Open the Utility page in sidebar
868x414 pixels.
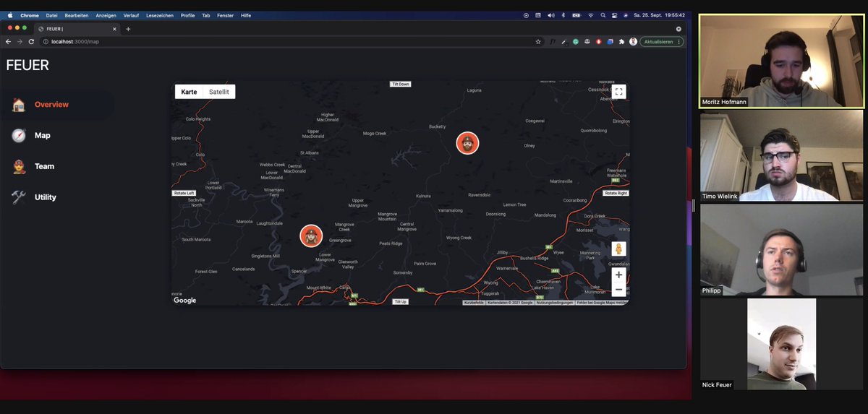click(x=45, y=197)
